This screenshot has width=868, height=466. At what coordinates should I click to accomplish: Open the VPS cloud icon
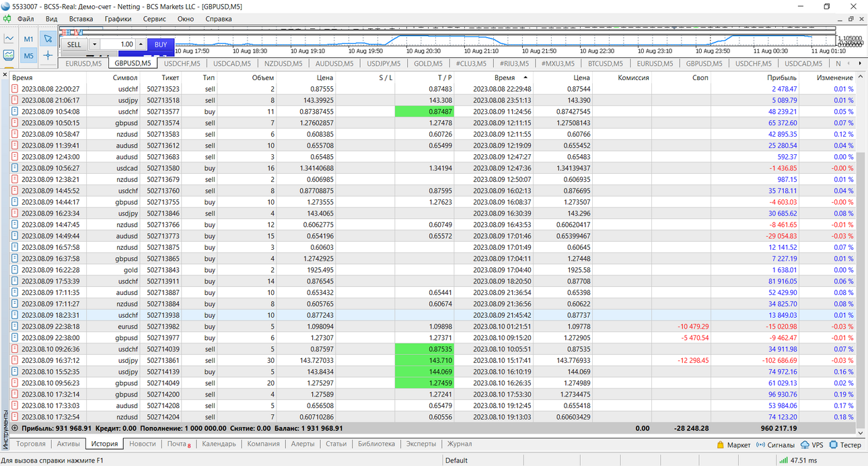pyautogui.click(x=811, y=444)
